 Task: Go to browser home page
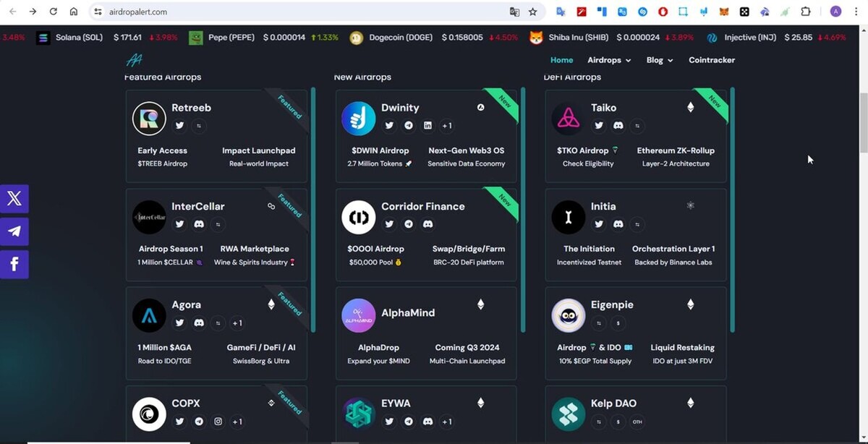tap(74, 12)
